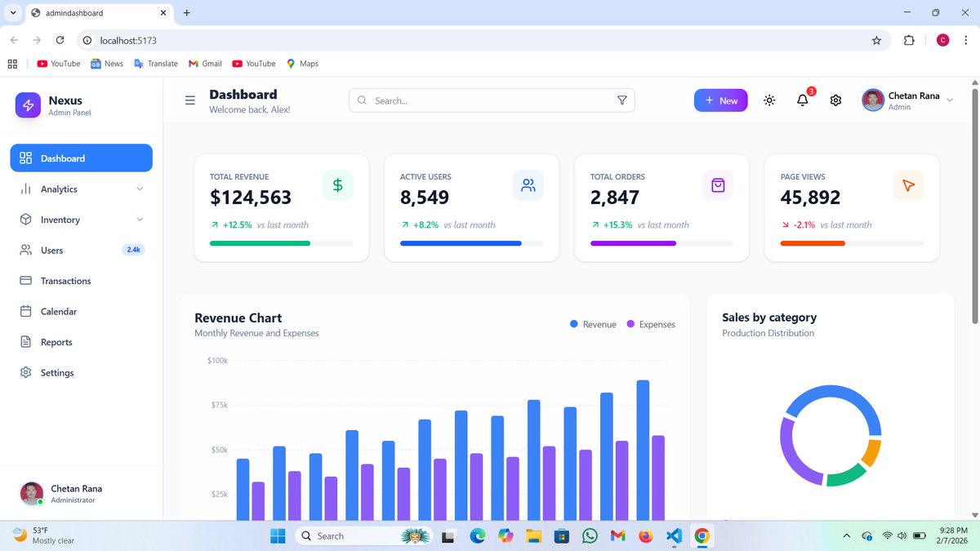Click sidebar footer Chetan Rana avatar

coord(31,493)
